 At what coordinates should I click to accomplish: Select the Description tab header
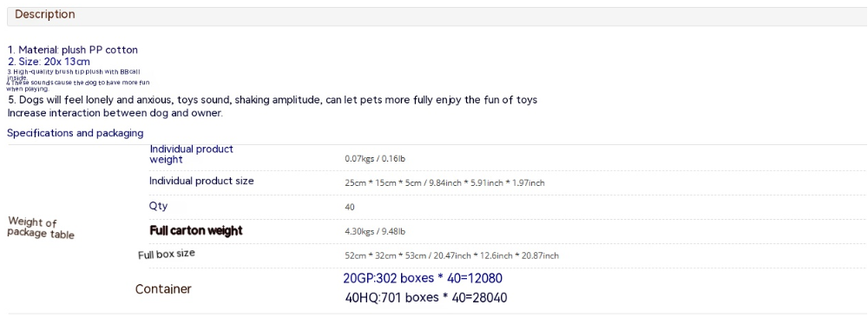(45, 15)
